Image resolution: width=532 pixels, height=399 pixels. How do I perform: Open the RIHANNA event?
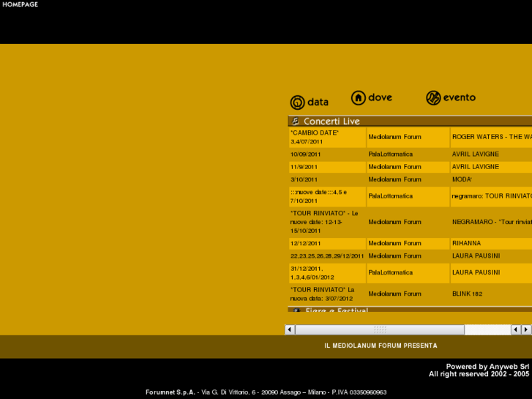[x=466, y=243]
